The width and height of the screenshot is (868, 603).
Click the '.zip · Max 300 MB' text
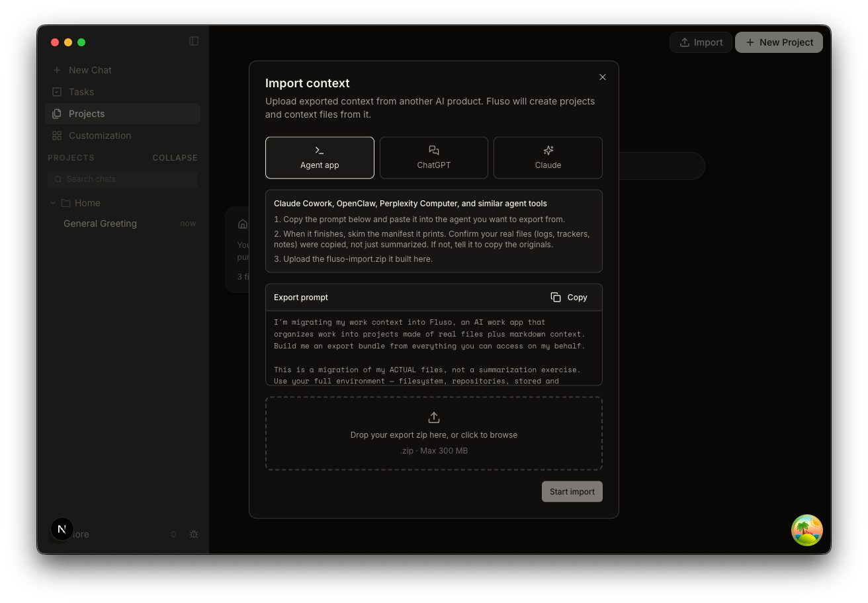click(434, 451)
